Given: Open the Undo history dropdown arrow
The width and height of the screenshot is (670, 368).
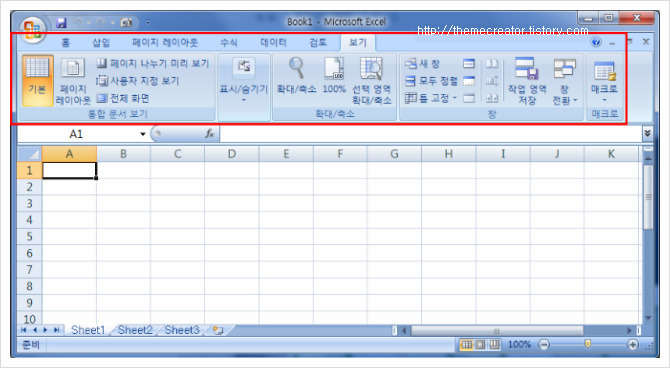Looking at the screenshot, I should point(88,22).
